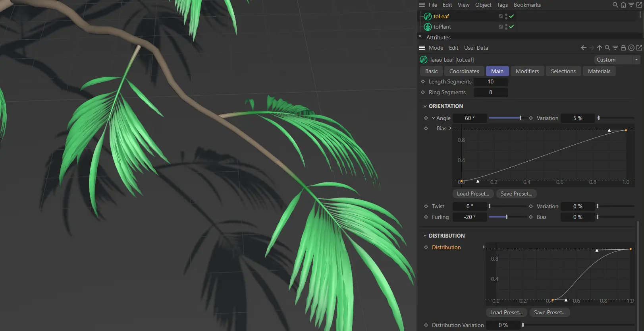Switch to the Selections tab
Viewport: 644px width, 331px height.
tap(563, 71)
